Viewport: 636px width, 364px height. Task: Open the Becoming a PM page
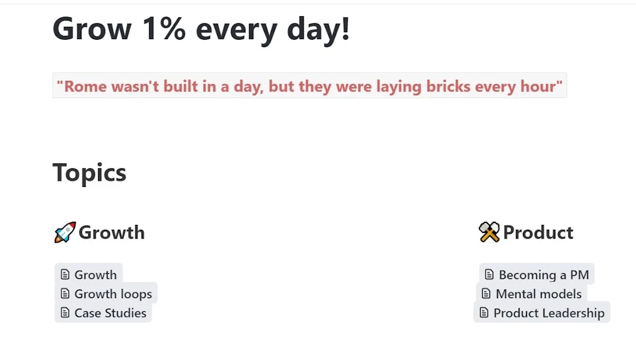543,275
